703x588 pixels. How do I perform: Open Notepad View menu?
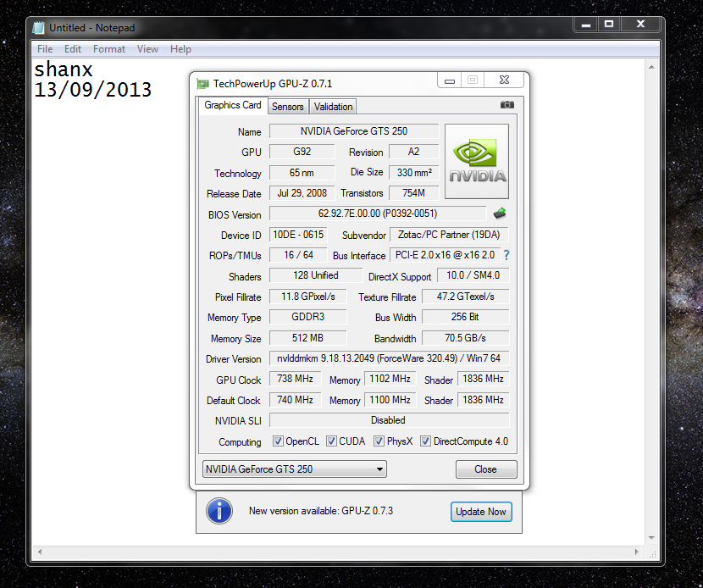(x=147, y=49)
